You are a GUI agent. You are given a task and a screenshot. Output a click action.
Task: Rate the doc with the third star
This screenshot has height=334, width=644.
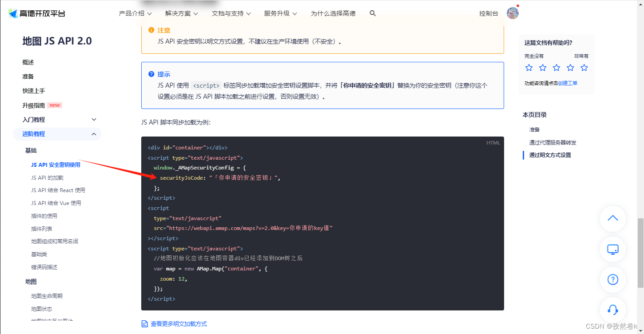coord(557,68)
